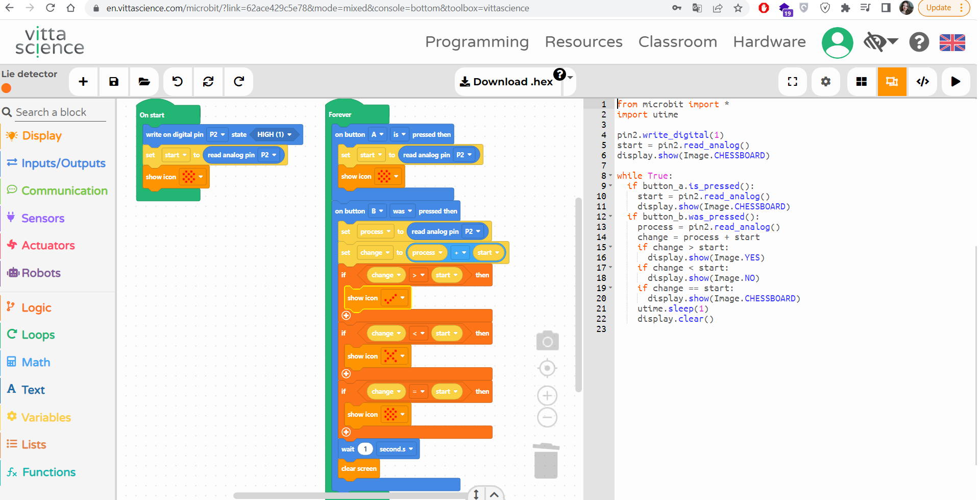Redo the last action in toolbar
This screenshot has height=500, width=980.
(239, 82)
